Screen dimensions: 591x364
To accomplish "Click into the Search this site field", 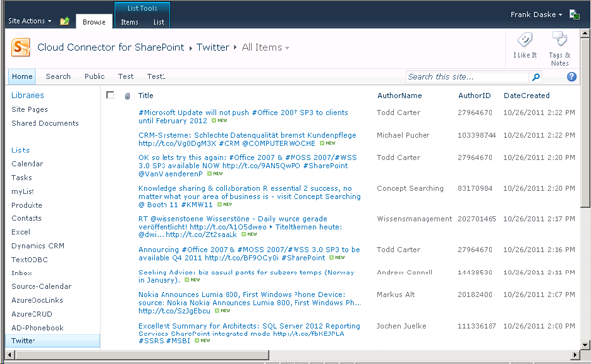I will 467,77.
